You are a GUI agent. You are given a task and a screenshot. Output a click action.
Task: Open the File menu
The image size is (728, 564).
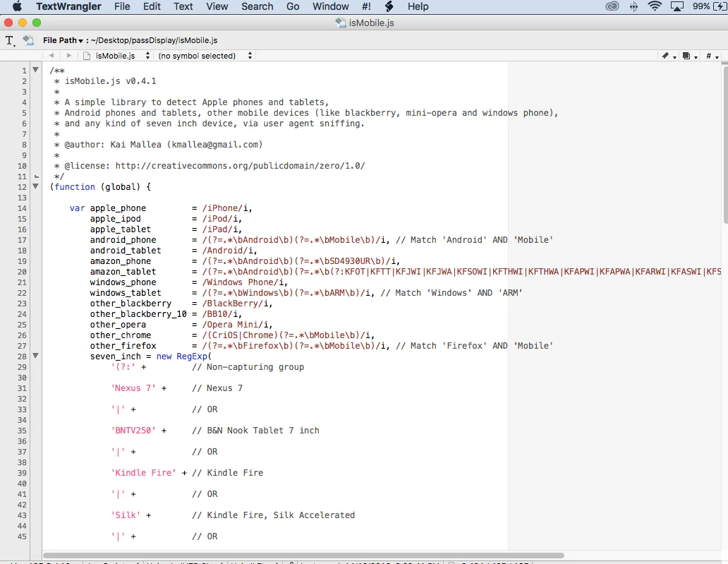pos(122,6)
